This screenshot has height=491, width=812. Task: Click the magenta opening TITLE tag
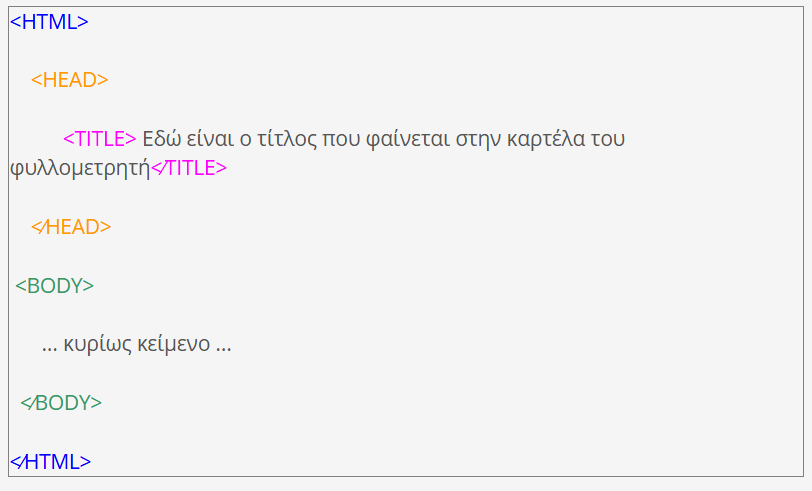pyautogui.click(x=99, y=139)
